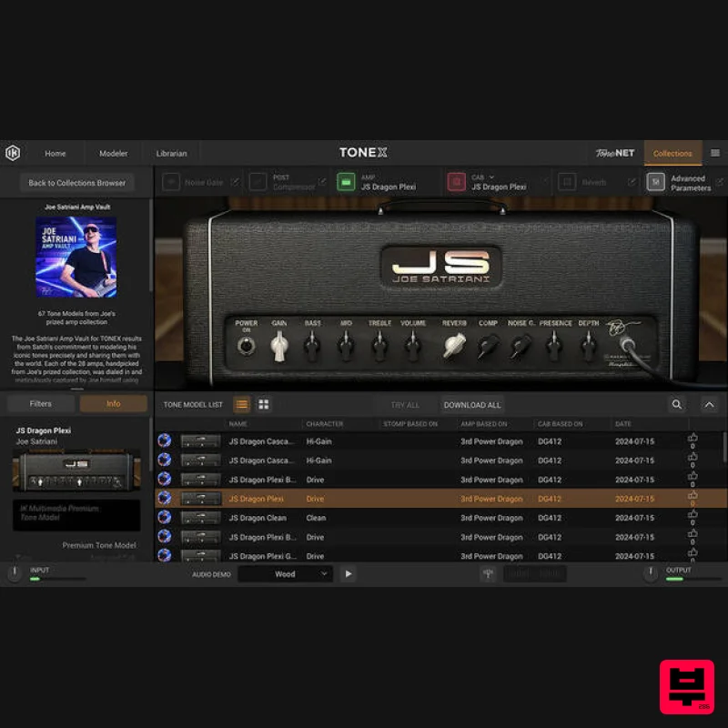
Task: Click the JS Dragon Plexi B... thumbnail above selected row
Action: click(x=200, y=480)
